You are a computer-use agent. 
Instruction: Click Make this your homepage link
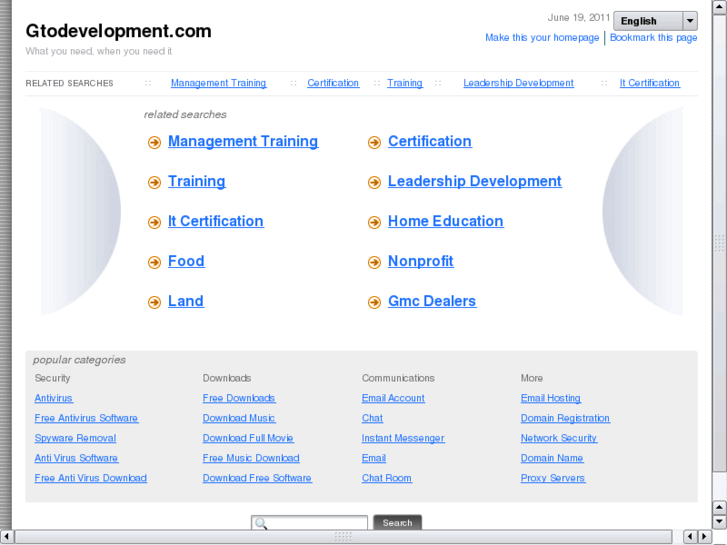pos(542,38)
